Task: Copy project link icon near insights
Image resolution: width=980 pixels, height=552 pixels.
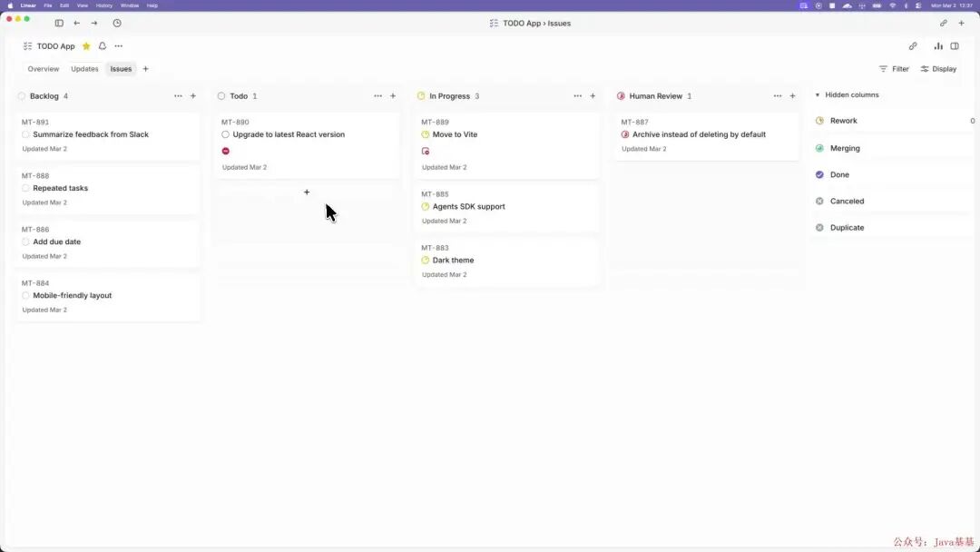Action: click(x=913, y=46)
